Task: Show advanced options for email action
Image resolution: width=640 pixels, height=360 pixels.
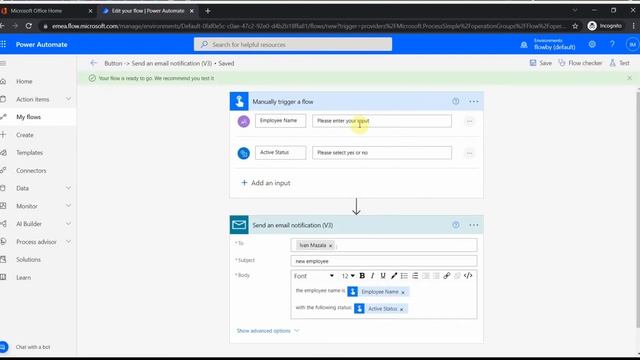Action: pos(268,331)
